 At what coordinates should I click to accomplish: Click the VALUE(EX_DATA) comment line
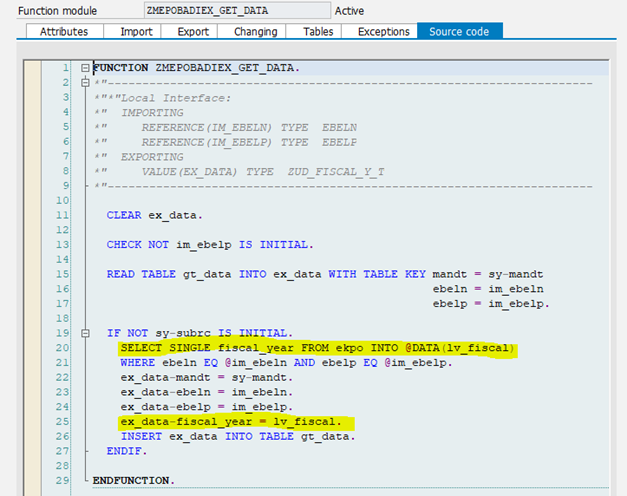[240, 172]
